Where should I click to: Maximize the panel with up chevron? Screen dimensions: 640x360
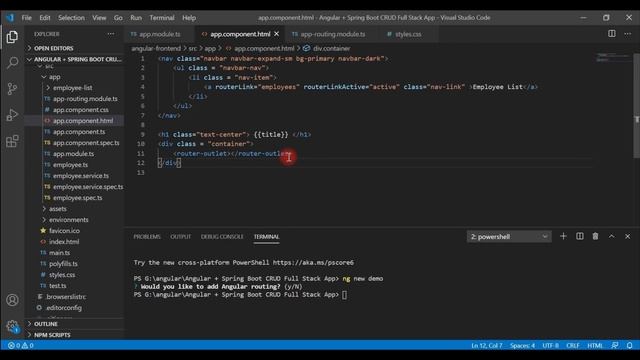pos(611,236)
